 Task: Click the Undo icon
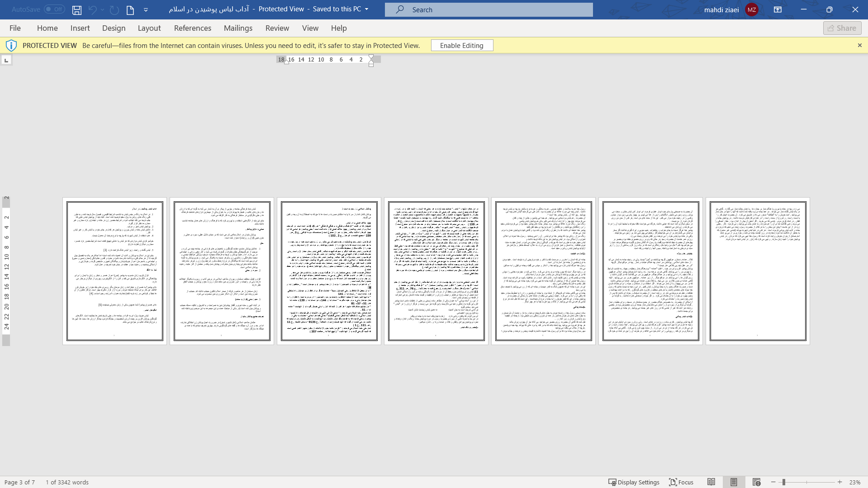(x=92, y=9)
